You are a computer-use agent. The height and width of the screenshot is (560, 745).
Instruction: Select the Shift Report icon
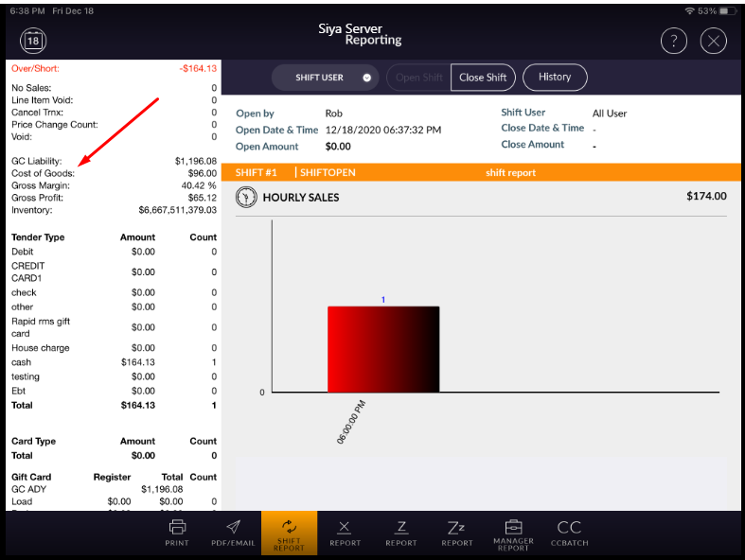pyautogui.click(x=289, y=534)
